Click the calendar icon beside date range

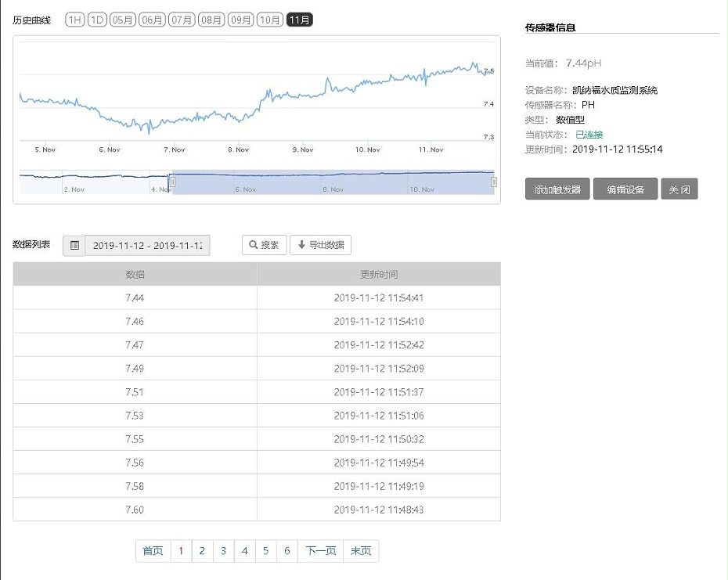point(74,245)
